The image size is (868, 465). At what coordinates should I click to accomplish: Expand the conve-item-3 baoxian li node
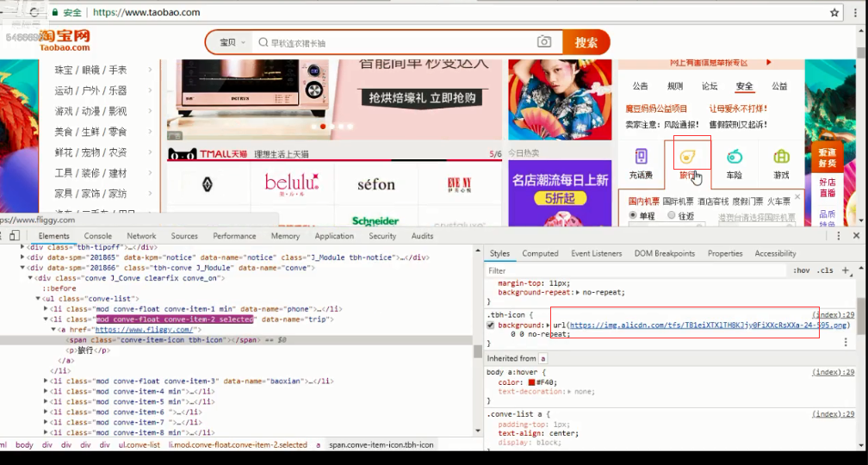click(46, 381)
